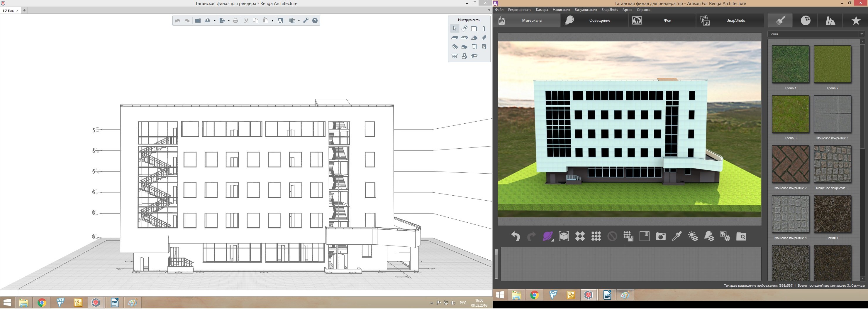868x309 pixels.
Task: Click the purple planet render icon
Action: [x=548, y=236]
